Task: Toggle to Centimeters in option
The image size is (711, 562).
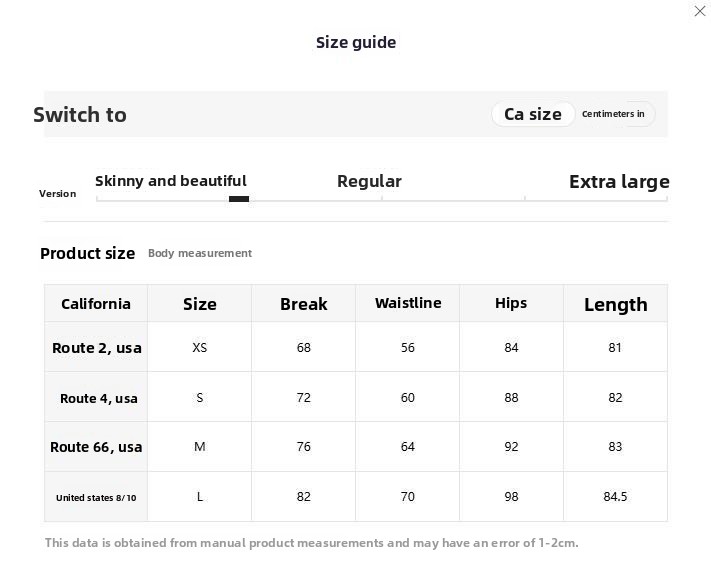Action: tap(613, 114)
